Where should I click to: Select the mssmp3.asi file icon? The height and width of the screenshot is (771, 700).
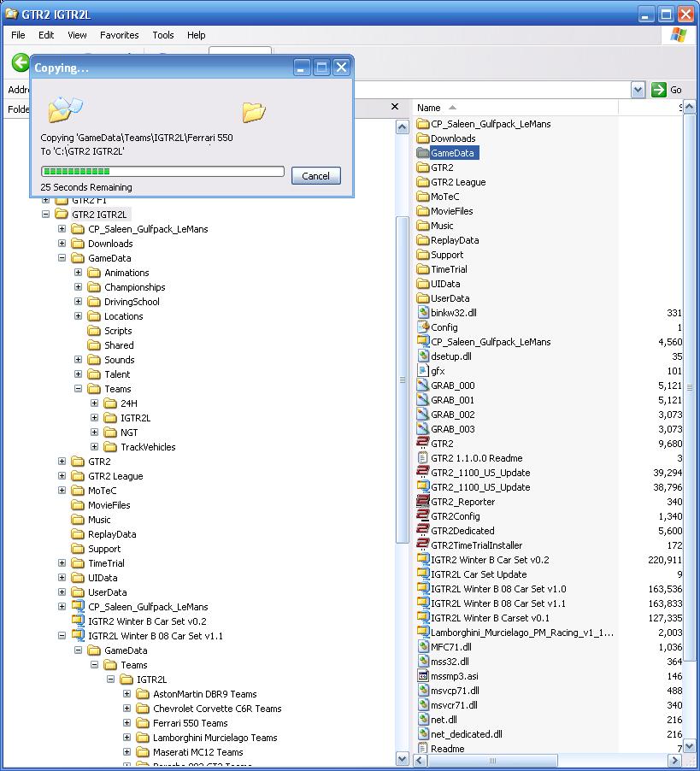[x=423, y=675]
